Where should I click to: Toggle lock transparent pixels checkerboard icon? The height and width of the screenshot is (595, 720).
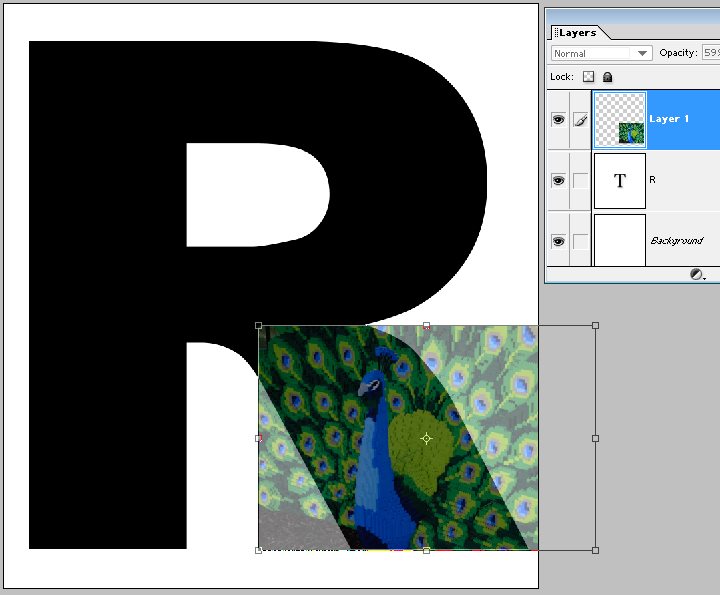(588, 77)
